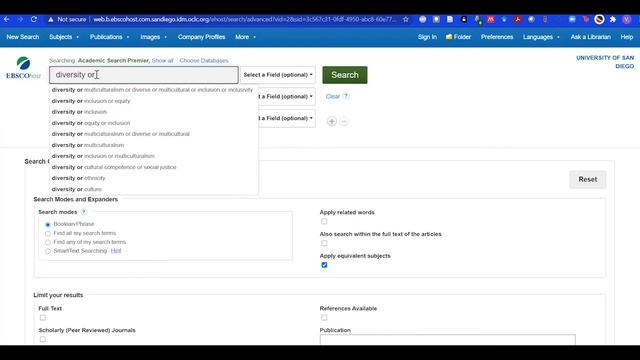The width and height of the screenshot is (640, 360).
Task: Add a search row with plus icon
Action: point(331,121)
